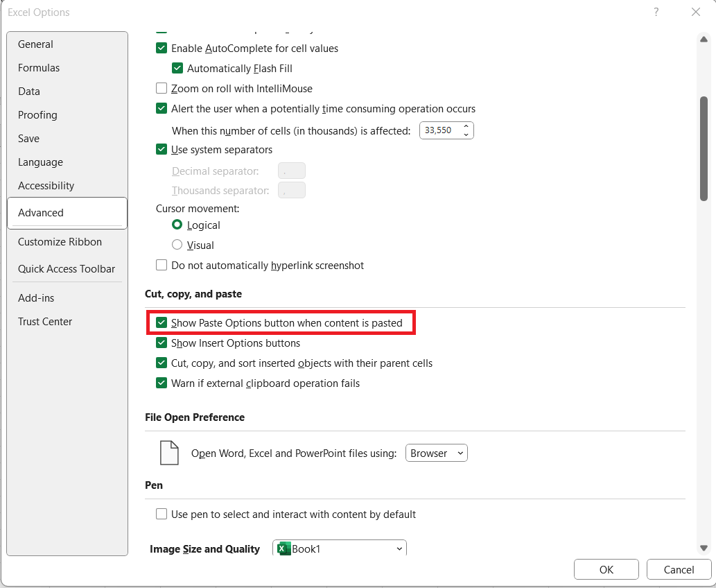Screen dimensions: 716x588
Task: Uncheck Use system separators
Action: click(161, 149)
